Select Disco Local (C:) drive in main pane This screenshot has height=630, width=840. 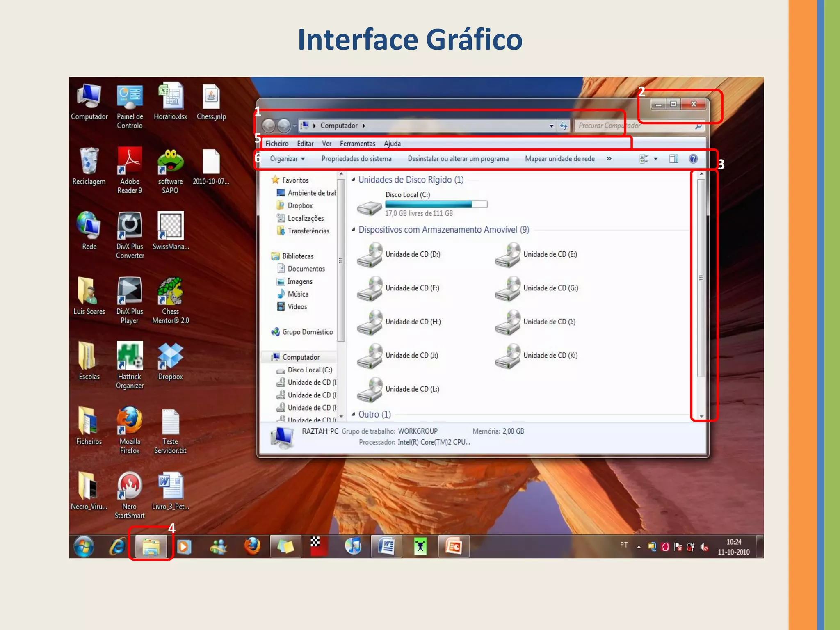422,204
